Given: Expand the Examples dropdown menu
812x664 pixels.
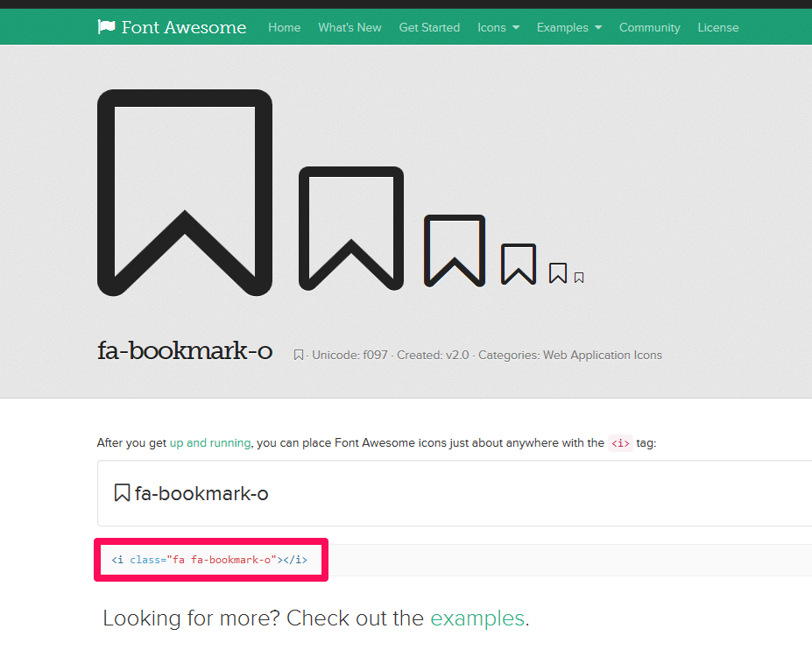Looking at the screenshot, I should pyautogui.click(x=569, y=27).
